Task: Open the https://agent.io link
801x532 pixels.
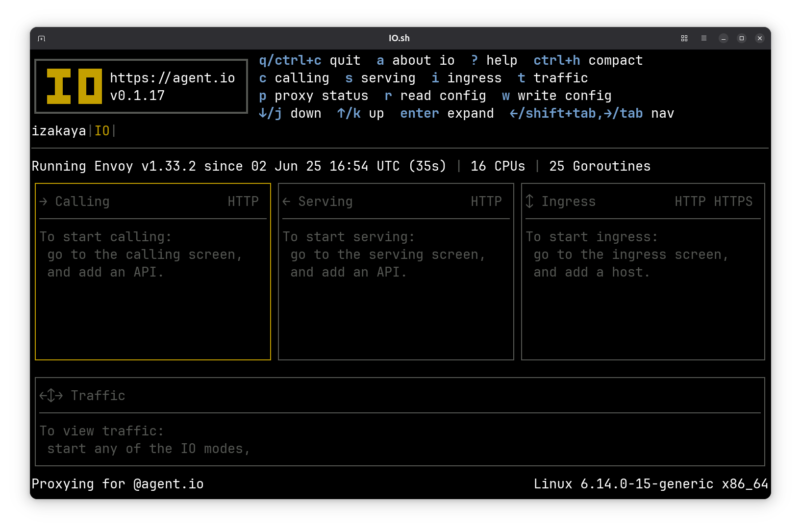Action: tap(173, 78)
